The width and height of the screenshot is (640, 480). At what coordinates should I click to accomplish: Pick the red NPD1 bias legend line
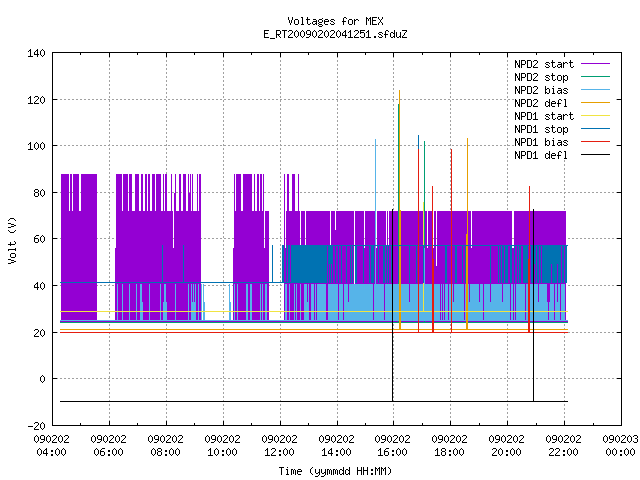(595, 142)
